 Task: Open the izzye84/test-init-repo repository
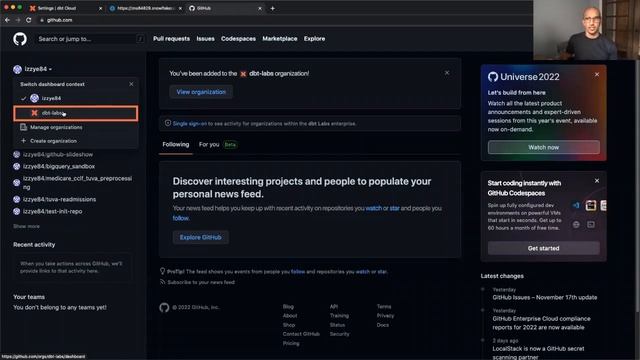coord(53,211)
